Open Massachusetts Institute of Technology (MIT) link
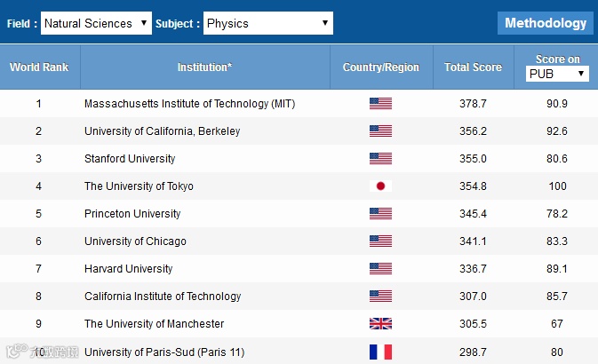This screenshot has width=598, height=364. (x=189, y=104)
